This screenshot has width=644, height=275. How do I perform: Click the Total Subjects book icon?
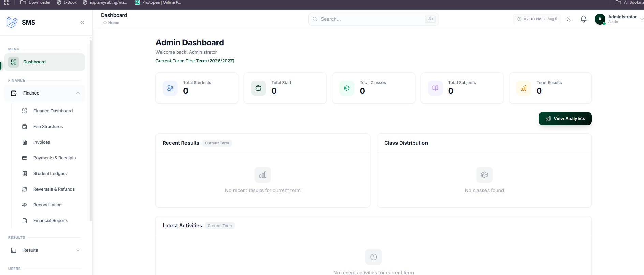click(x=435, y=88)
